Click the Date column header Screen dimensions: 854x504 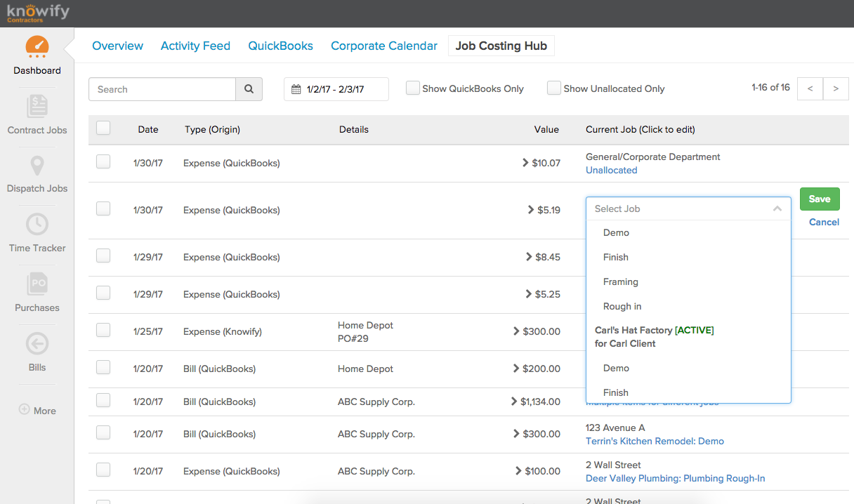pos(148,129)
